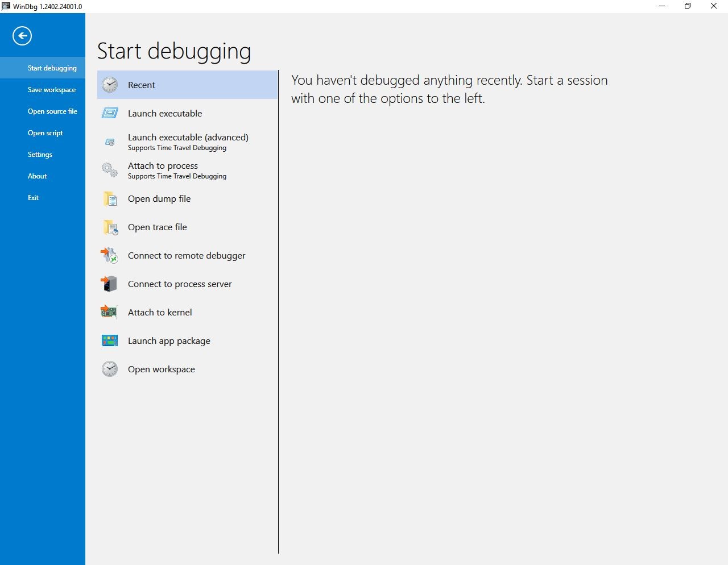Click the Launch app package tiles icon
728x565 pixels.
tap(110, 340)
